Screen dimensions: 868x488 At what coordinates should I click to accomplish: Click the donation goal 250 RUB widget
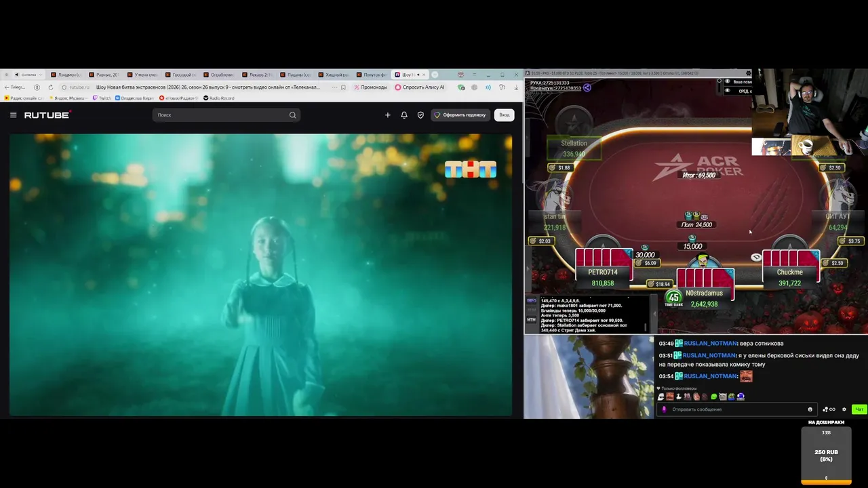826,455
